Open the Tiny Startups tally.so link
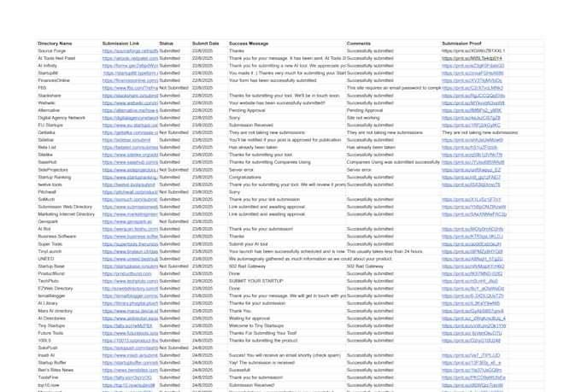Viewport: 581px width, 392px height. 127,325
